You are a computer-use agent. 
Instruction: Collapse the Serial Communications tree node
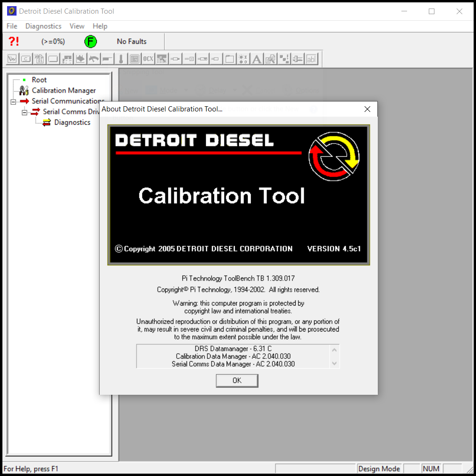13,102
